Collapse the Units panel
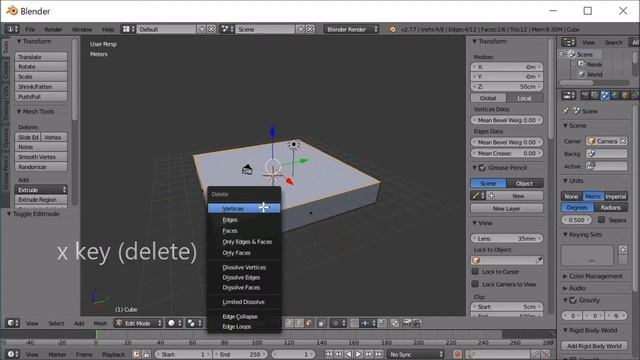 [573, 180]
